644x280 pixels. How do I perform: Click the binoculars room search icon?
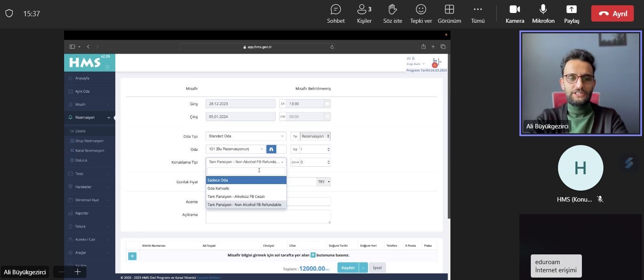[271, 149]
